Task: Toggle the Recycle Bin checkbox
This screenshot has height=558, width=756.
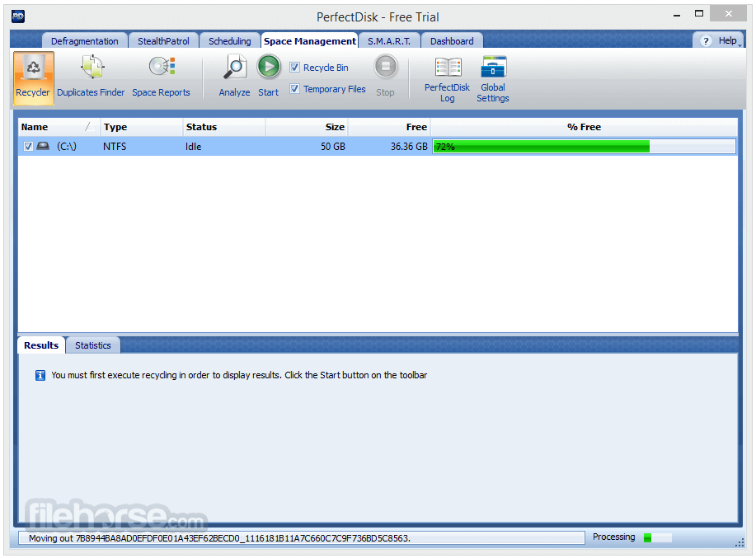Action: [294, 68]
